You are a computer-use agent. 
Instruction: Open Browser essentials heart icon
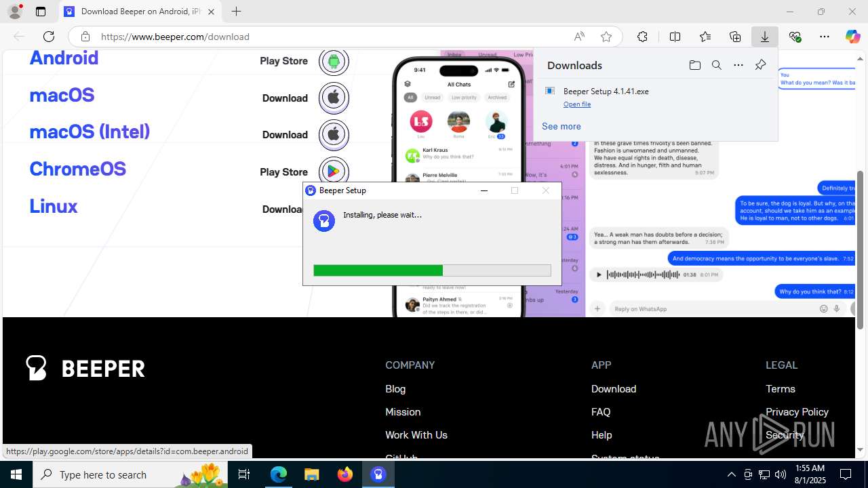(x=795, y=37)
